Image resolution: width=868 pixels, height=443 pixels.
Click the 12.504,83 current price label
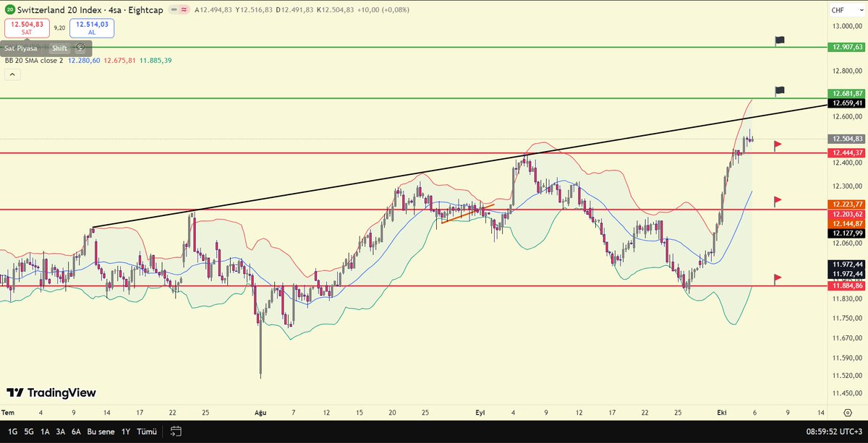(848, 139)
